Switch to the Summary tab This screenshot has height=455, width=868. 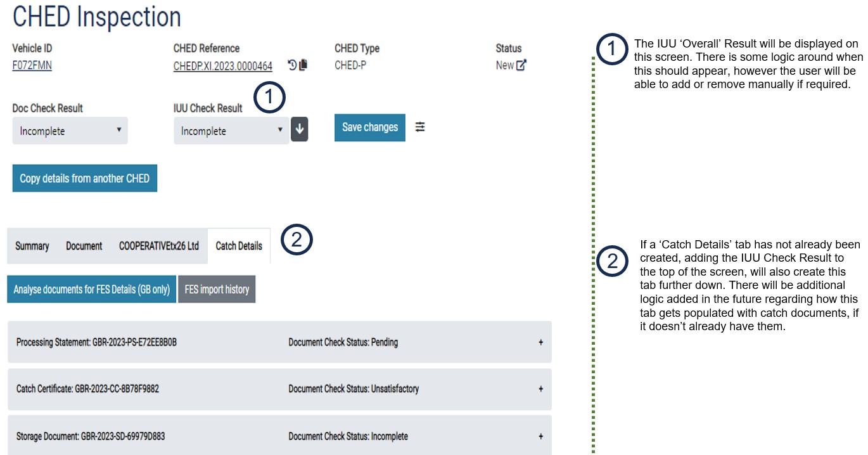pyautogui.click(x=32, y=246)
